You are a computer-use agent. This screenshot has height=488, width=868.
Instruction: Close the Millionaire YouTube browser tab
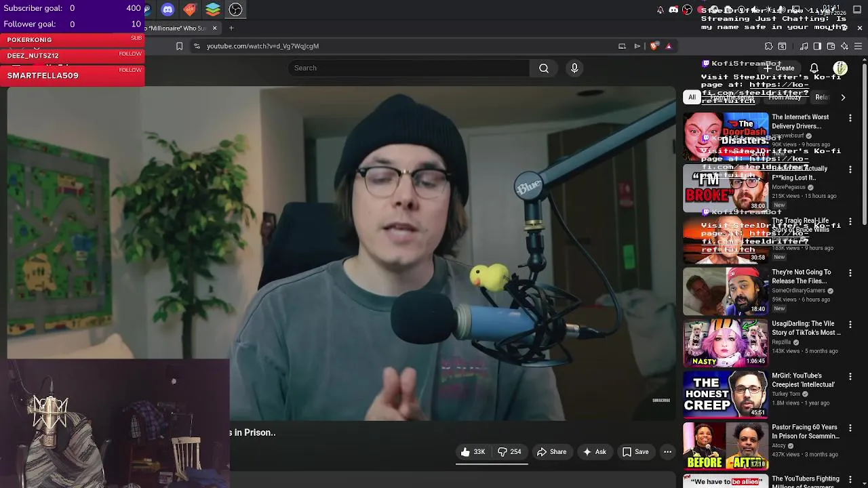[214, 28]
